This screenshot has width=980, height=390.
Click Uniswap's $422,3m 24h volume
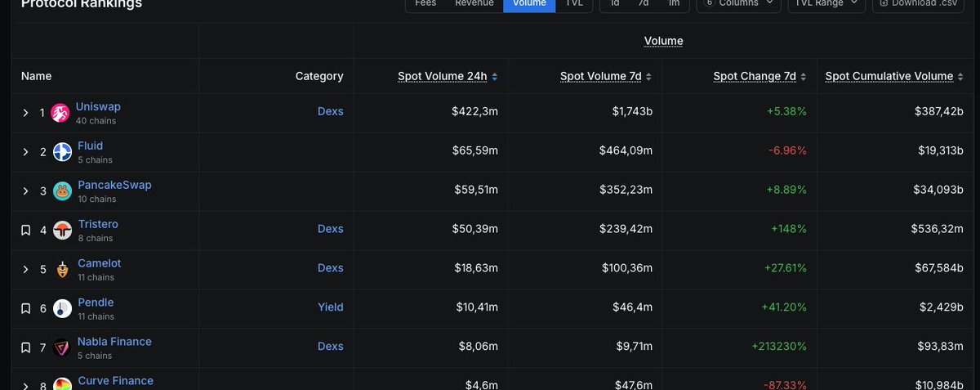pyautogui.click(x=474, y=111)
